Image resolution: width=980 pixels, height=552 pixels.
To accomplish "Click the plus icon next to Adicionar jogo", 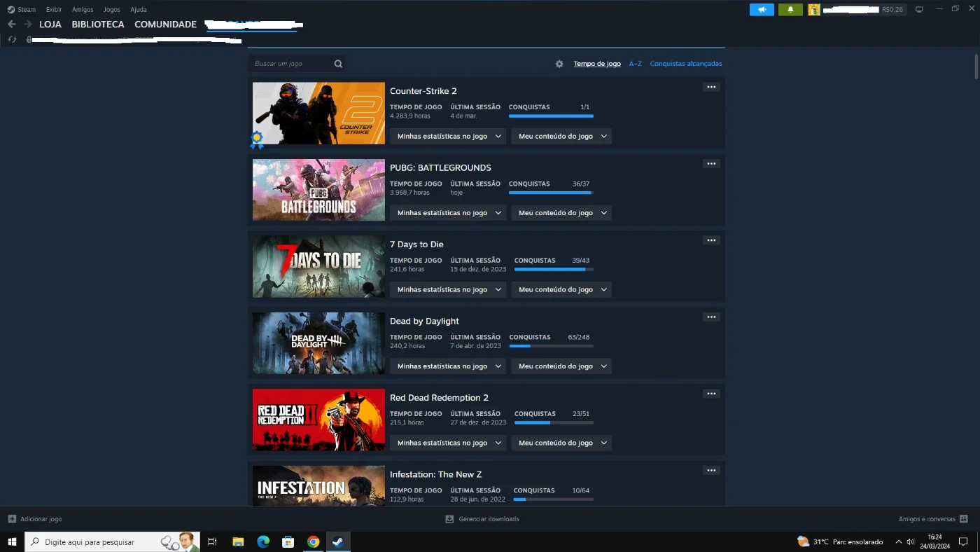I will click(12, 519).
